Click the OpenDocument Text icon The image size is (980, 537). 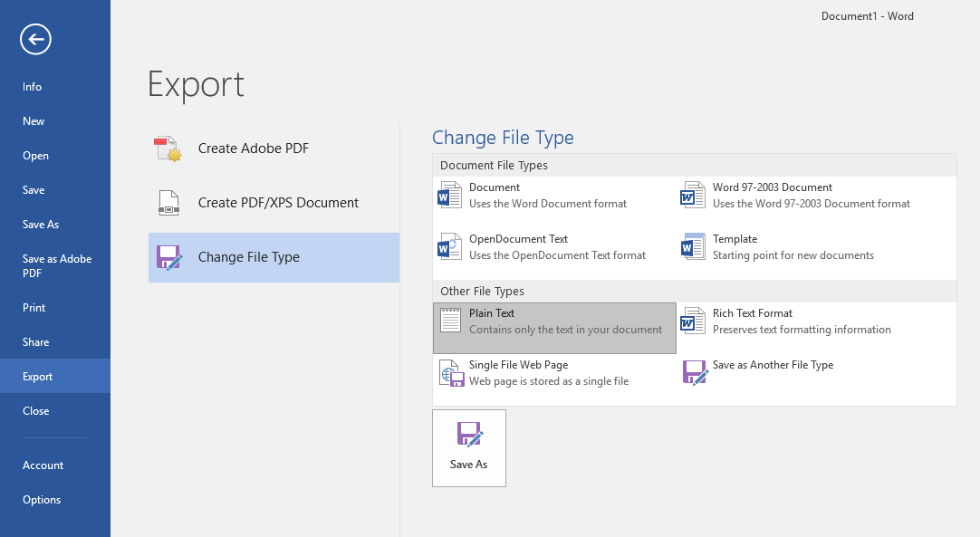click(449, 247)
